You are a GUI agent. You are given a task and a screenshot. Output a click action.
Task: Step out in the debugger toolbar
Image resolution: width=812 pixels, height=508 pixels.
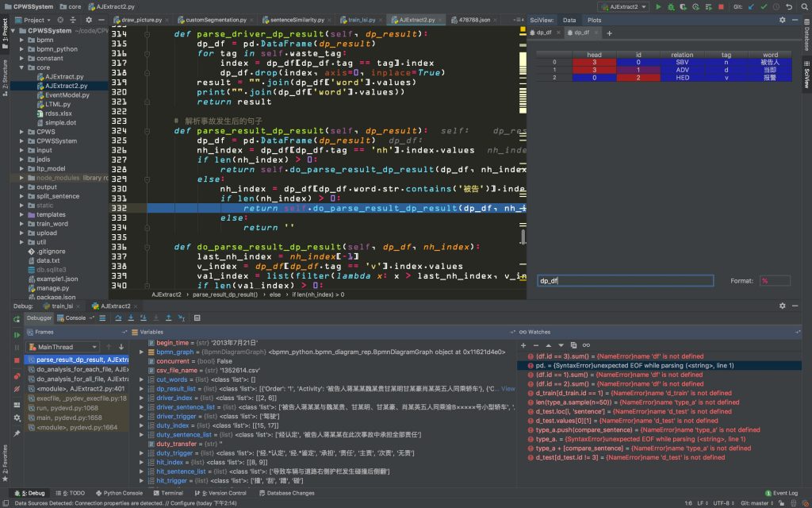(x=168, y=317)
